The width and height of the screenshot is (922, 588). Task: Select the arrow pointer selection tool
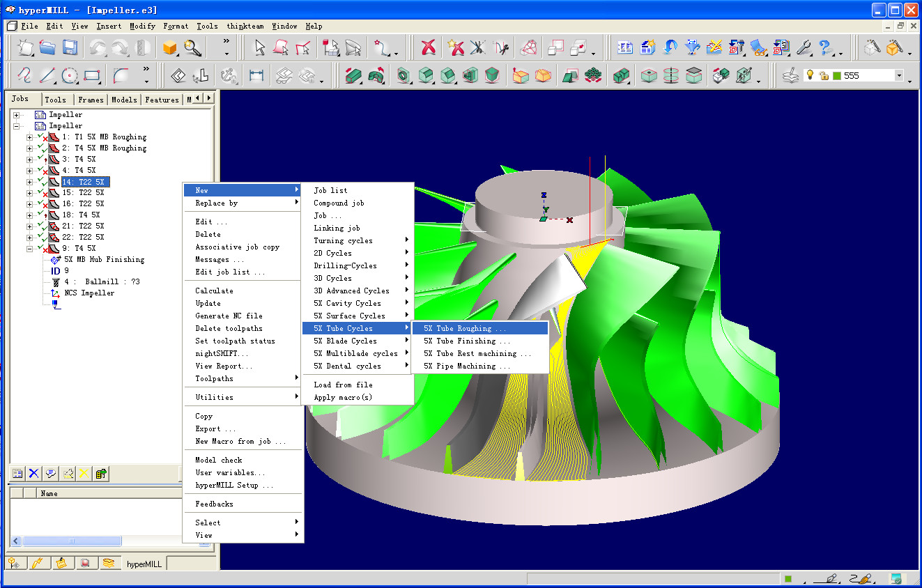[x=259, y=47]
